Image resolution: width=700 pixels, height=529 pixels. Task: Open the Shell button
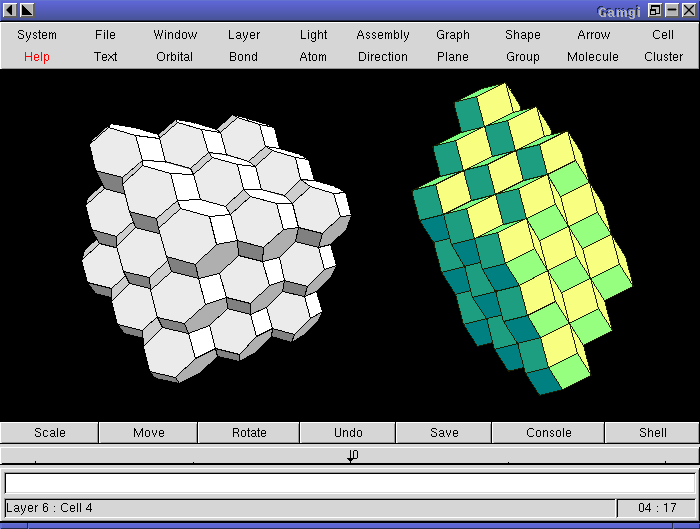pyautogui.click(x=652, y=433)
